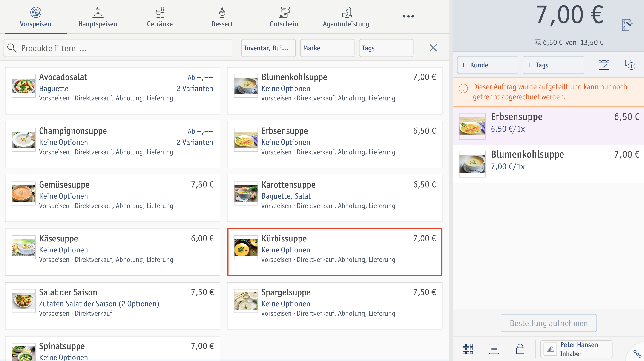The height and width of the screenshot is (361, 644).
Task: Open the Getränke category tab
Action: coord(160,17)
